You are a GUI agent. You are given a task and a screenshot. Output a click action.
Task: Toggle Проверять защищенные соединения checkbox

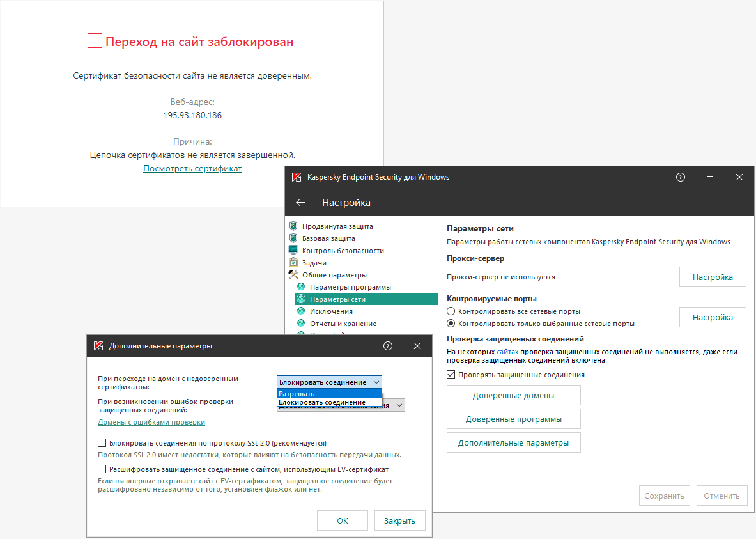pyautogui.click(x=451, y=375)
